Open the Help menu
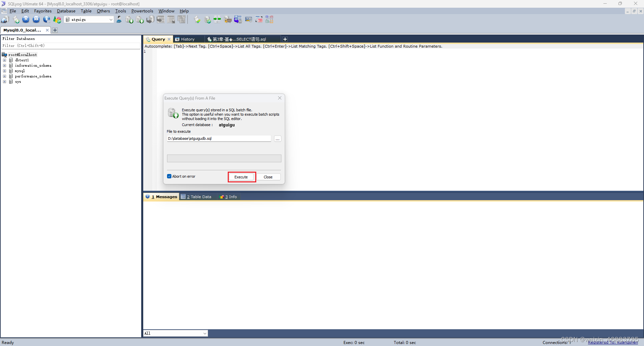 click(x=184, y=11)
